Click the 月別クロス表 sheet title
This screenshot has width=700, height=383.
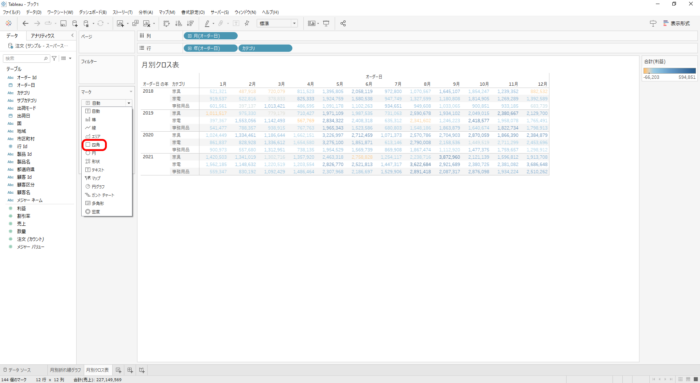(x=160, y=65)
